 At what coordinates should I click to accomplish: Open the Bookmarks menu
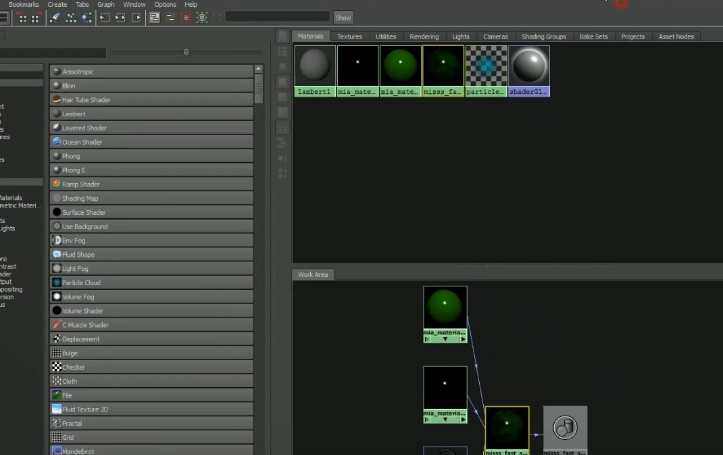click(24, 5)
